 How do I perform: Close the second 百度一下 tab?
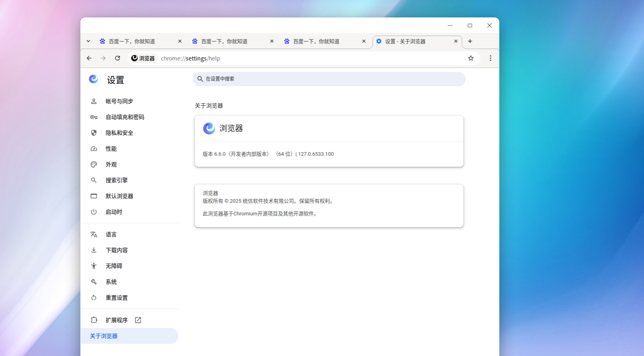(272, 41)
